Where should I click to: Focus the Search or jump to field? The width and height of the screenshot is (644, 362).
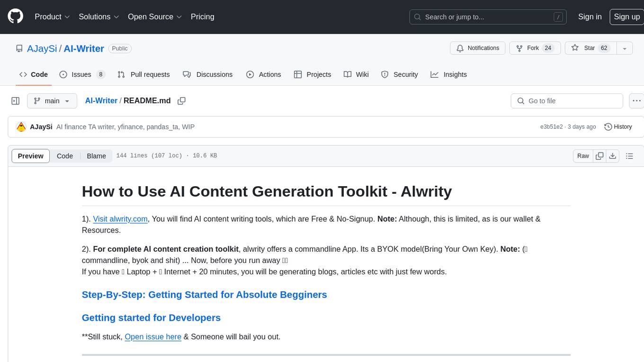coord(489,17)
